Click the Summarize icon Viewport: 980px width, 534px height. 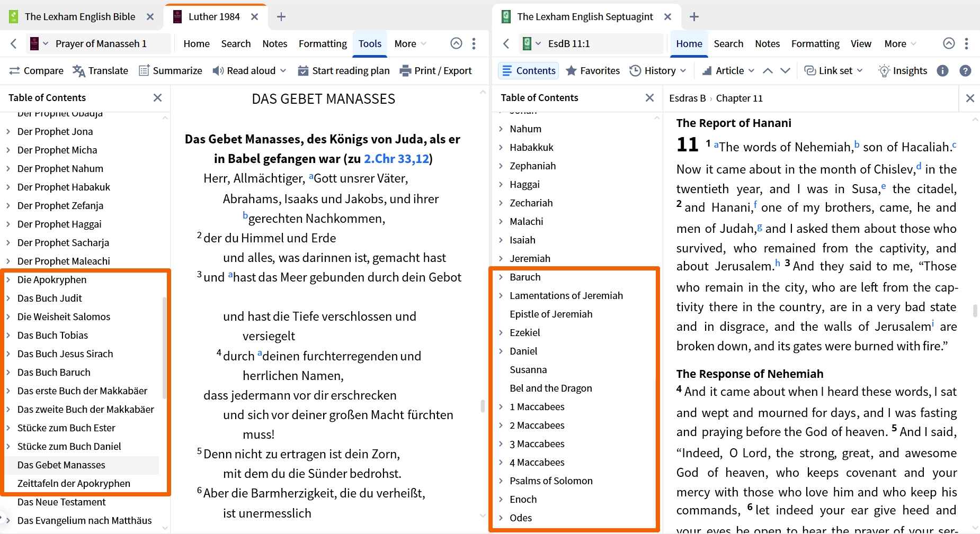click(144, 71)
